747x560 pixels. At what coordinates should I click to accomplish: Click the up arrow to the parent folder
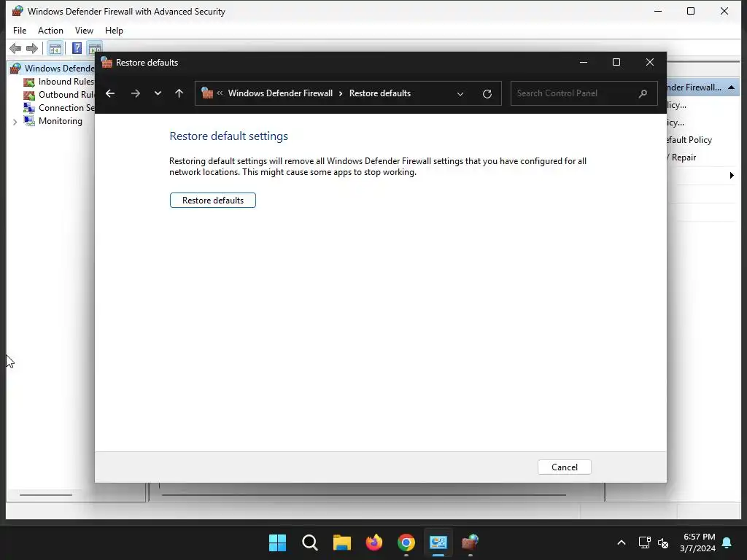tap(179, 93)
